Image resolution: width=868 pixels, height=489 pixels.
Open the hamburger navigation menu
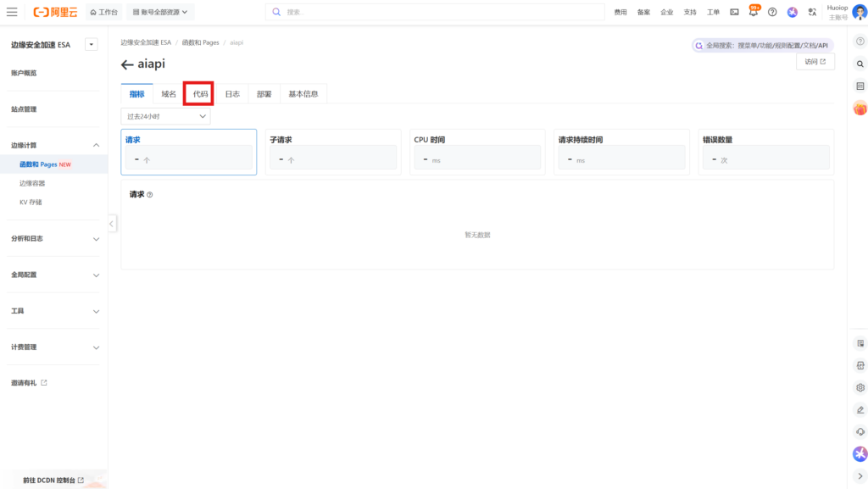[x=12, y=12]
